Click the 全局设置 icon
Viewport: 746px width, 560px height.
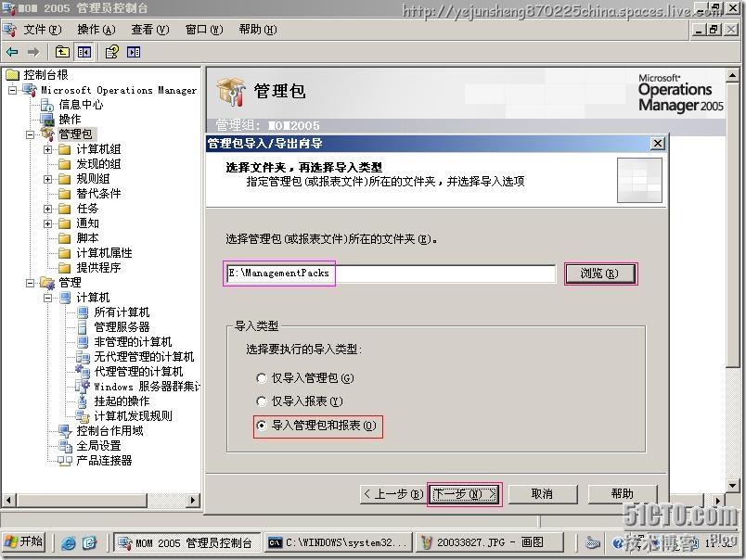(x=65, y=446)
